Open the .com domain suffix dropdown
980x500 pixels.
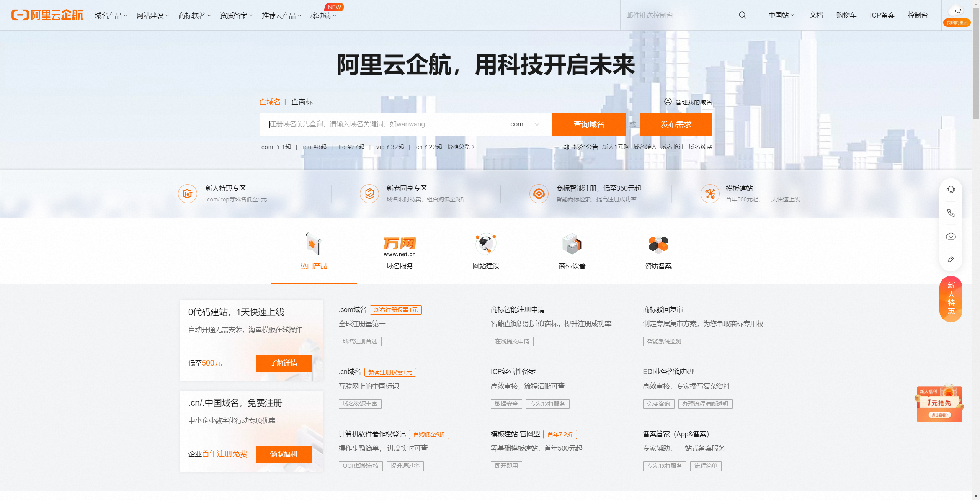(525, 124)
